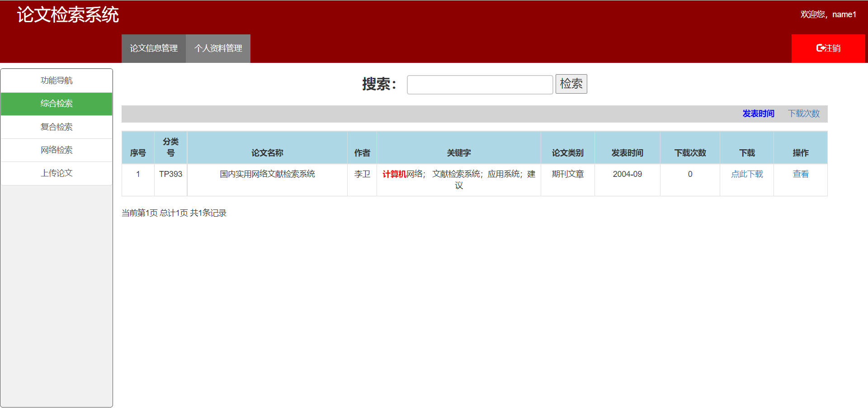The image size is (868, 408).
Task: Select 综合检索 in the sidebar
Action: pos(57,104)
